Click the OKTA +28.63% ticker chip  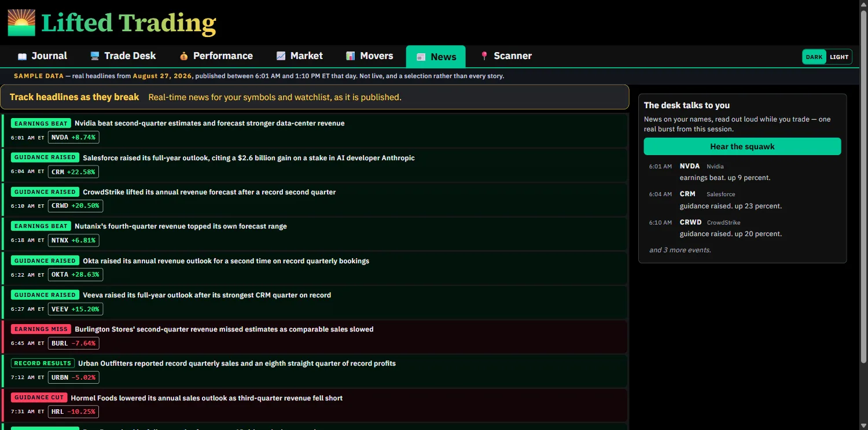(75, 274)
